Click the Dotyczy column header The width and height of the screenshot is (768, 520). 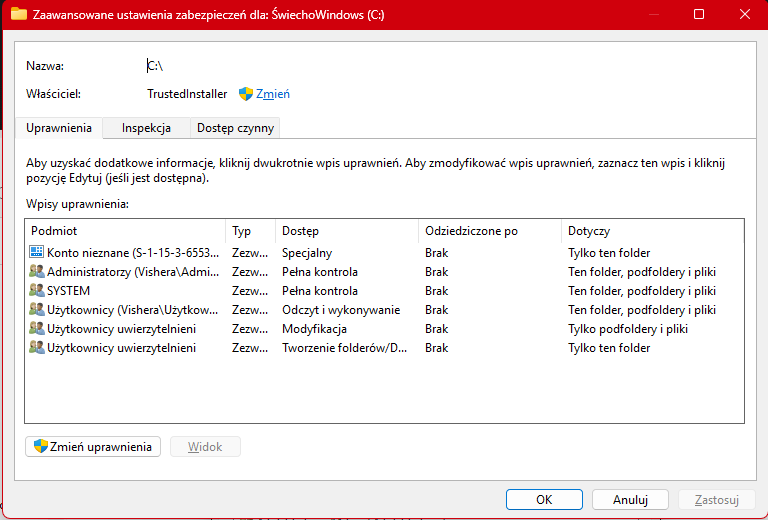650,231
